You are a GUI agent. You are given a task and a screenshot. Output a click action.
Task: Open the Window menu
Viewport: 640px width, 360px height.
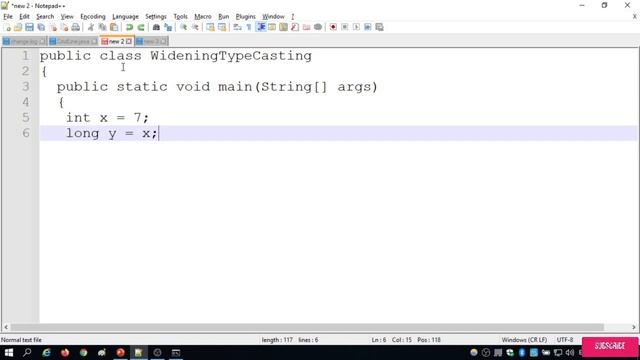pyautogui.click(x=273, y=17)
